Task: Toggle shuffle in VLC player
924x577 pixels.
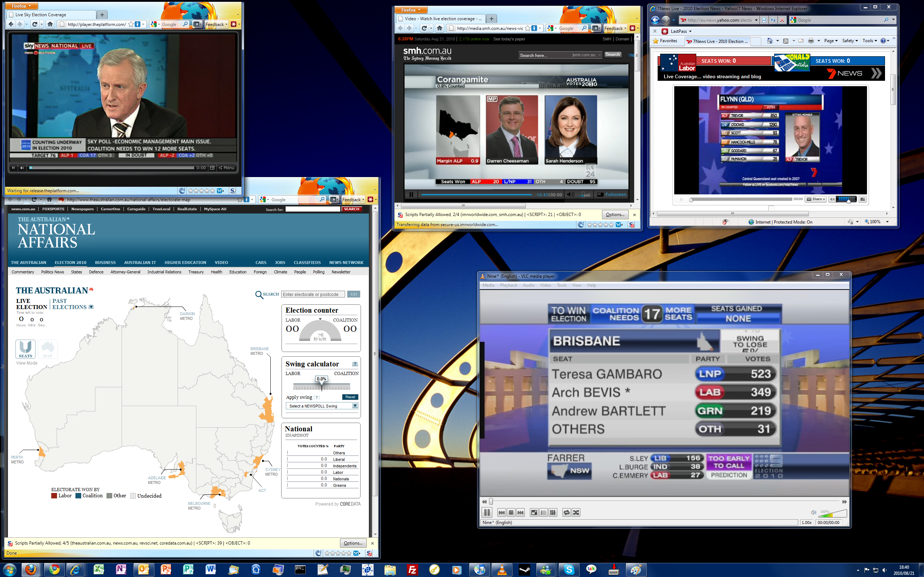Action: [x=576, y=512]
